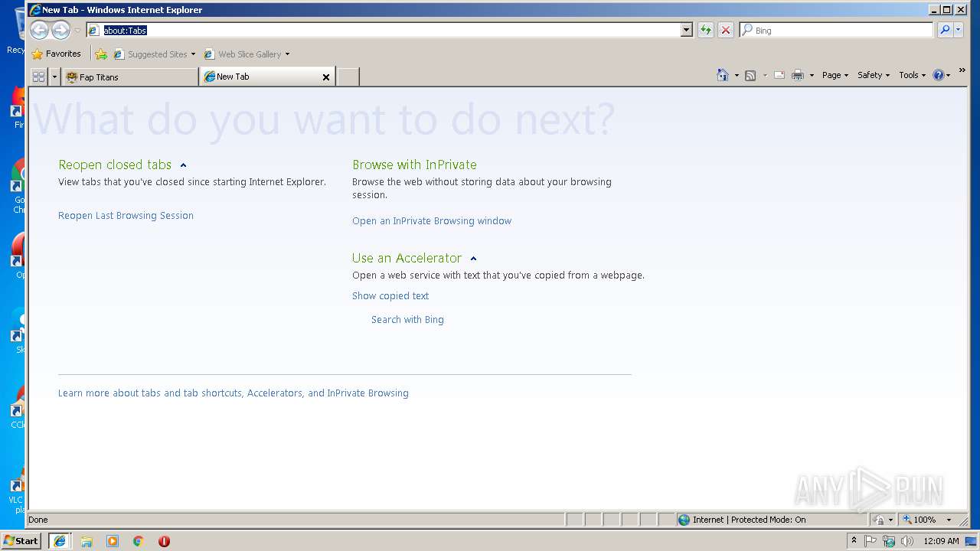
Task: Open the Favorites center
Action: [56, 54]
